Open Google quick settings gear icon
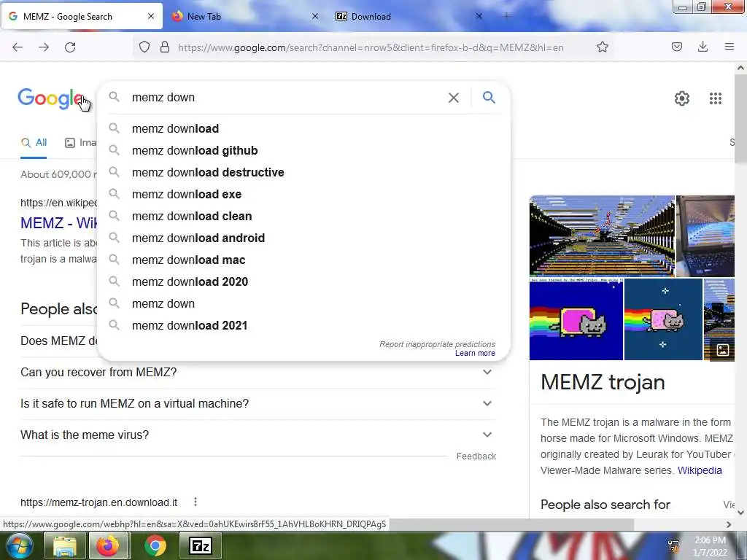This screenshot has width=747, height=560. pyautogui.click(x=682, y=98)
